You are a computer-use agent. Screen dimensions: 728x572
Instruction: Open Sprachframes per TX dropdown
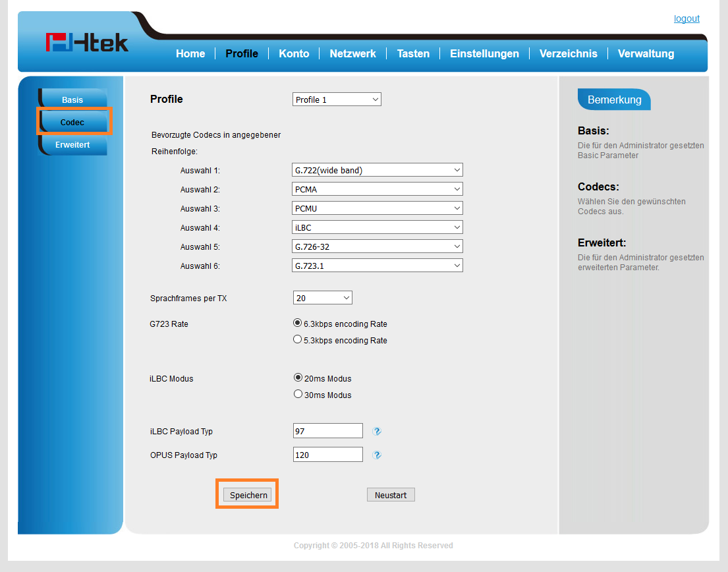point(322,298)
